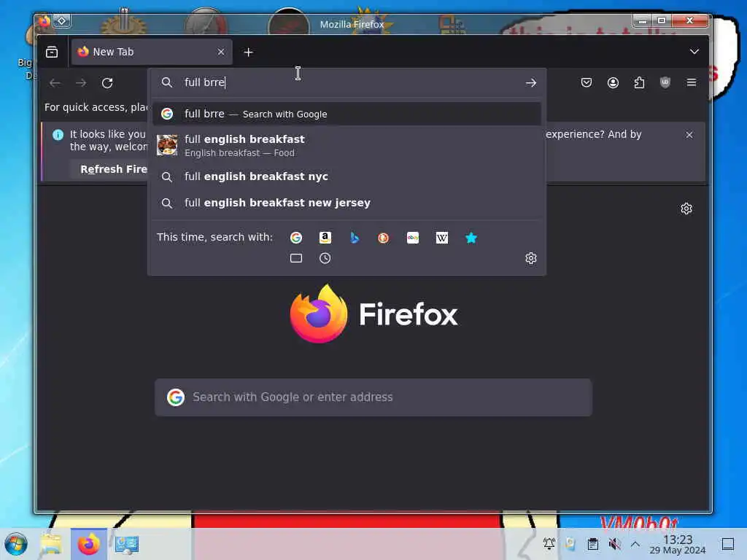Open search settings gear in dropdown

point(531,258)
